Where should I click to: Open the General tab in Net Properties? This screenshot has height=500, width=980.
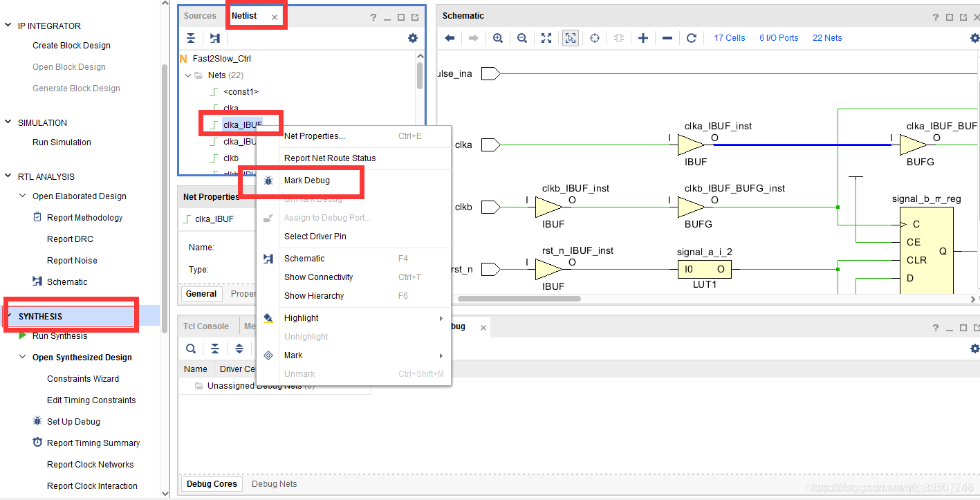coord(201,294)
